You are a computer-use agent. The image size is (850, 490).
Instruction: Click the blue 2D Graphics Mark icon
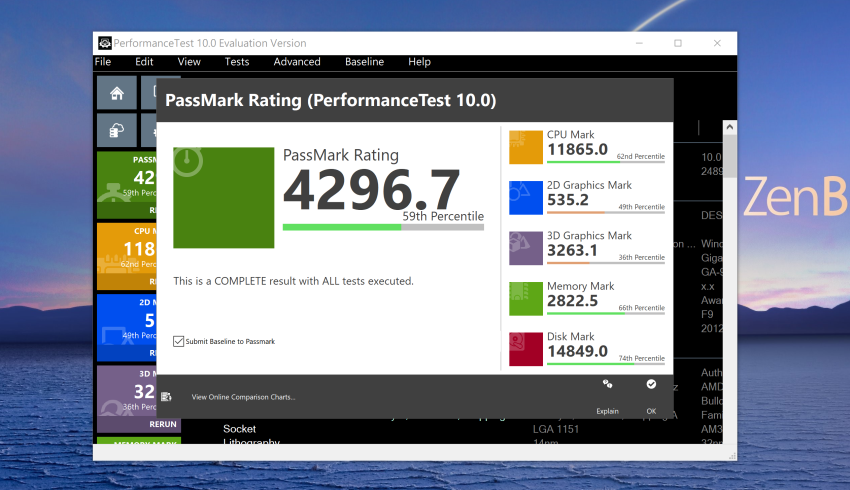(x=525, y=197)
